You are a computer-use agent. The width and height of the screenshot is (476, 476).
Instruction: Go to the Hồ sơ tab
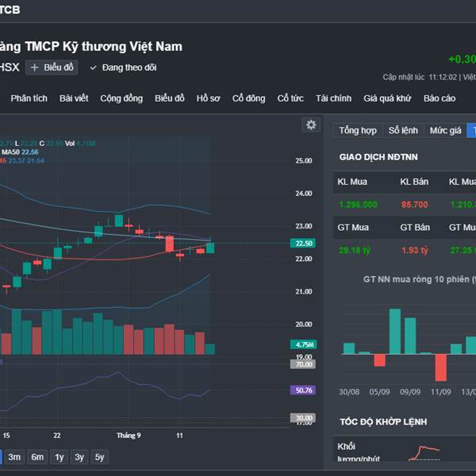pyautogui.click(x=208, y=98)
